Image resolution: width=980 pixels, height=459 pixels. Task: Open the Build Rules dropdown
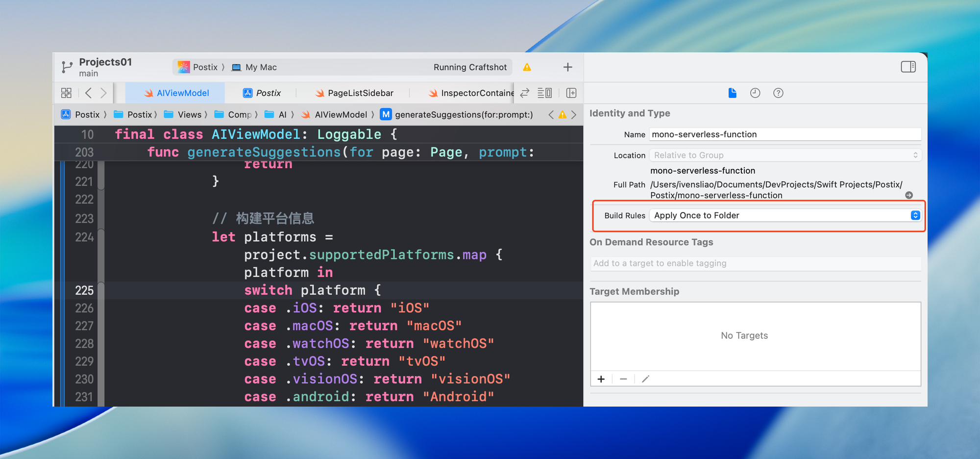pos(785,215)
